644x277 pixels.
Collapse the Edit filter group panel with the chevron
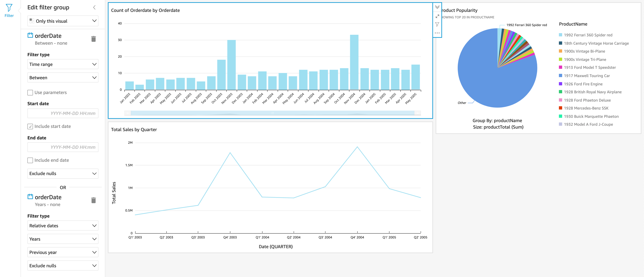pyautogui.click(x=94, y=7)
